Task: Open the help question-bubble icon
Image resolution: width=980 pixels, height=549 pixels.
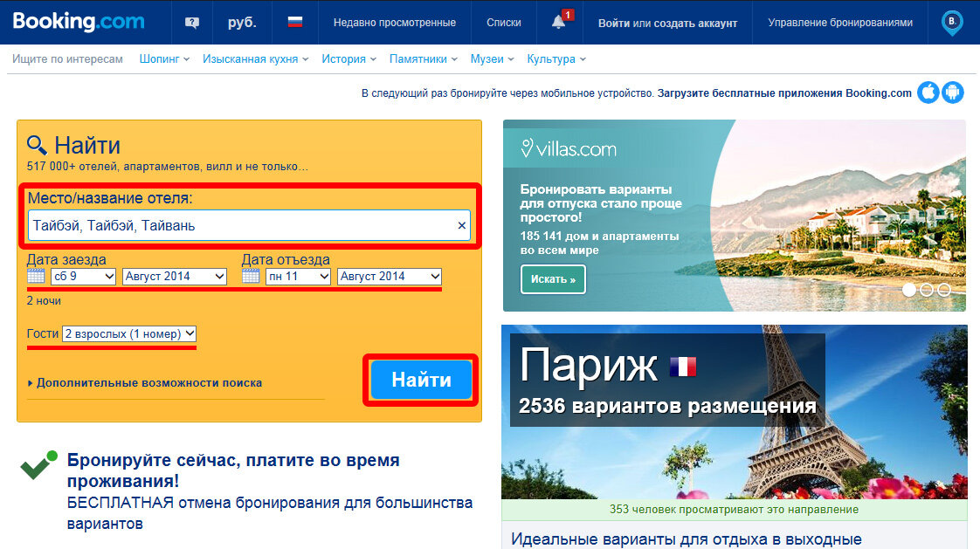Action: (192, 23)
